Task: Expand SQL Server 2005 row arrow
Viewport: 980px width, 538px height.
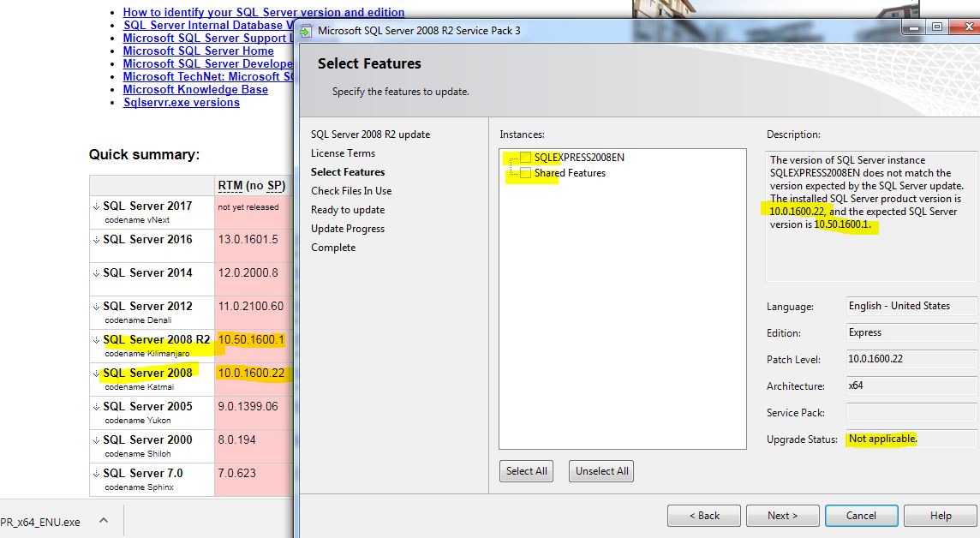Action: click(96, 407)
